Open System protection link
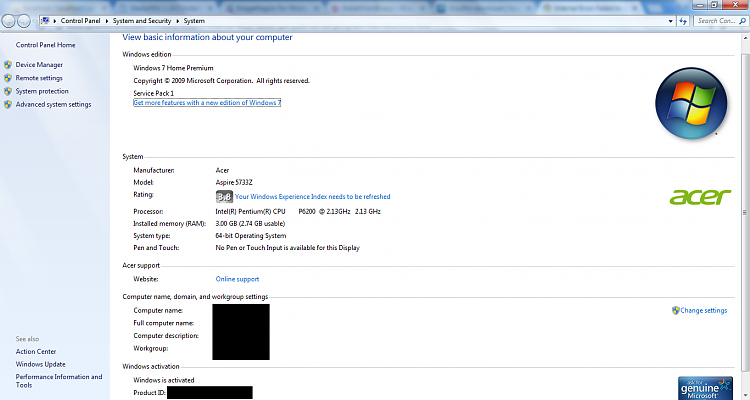750x400 pixels. click(x=42, y=91)
